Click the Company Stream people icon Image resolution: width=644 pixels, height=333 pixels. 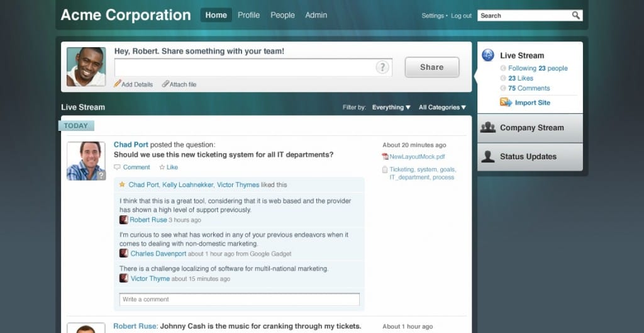pyautogui.click(x=488, y=127)
